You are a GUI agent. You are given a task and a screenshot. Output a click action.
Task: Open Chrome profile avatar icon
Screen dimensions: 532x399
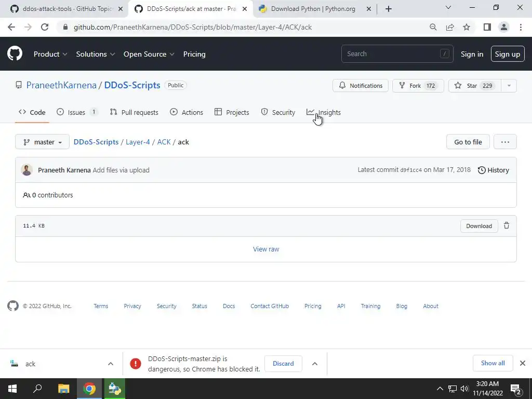pos(504,27)
